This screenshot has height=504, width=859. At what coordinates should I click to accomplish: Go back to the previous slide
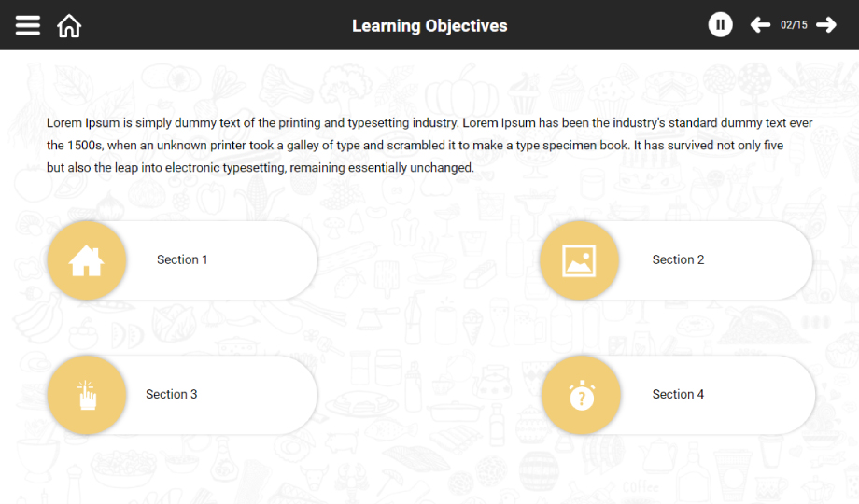(760, 25)
